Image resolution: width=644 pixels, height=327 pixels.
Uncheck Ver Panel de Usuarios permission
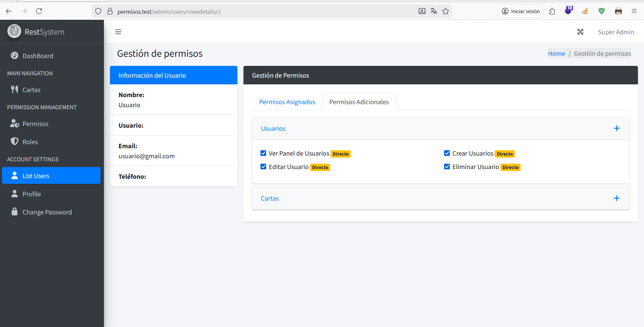tap(263, 153)
